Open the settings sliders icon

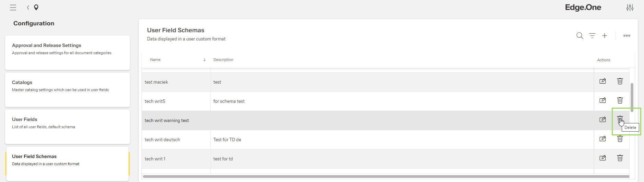(630, 8)
